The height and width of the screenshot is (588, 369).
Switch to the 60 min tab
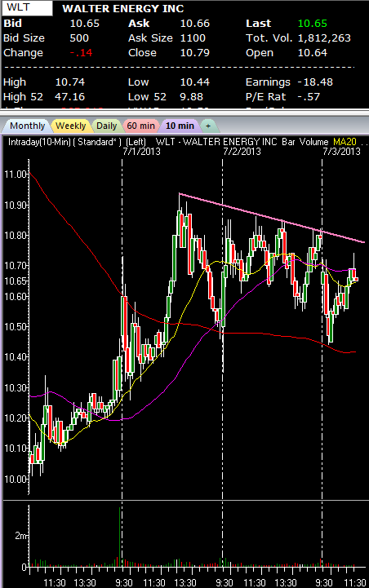coord(140,126)
